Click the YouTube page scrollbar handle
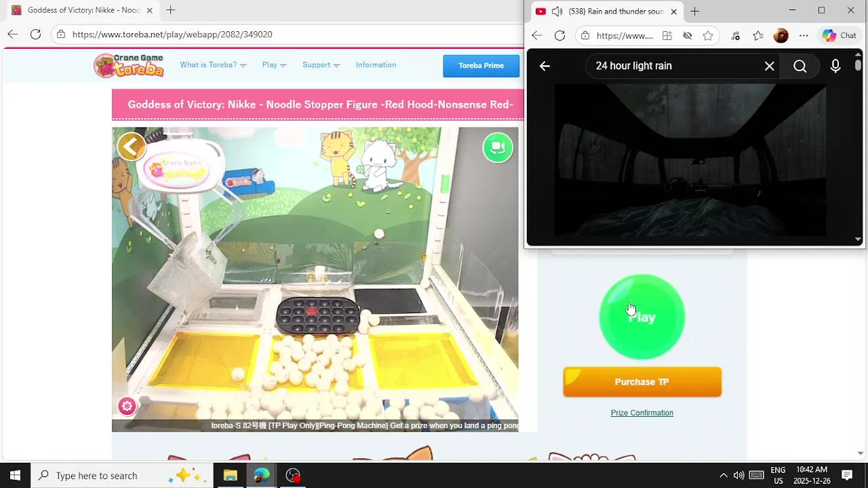 coord(858,65)
